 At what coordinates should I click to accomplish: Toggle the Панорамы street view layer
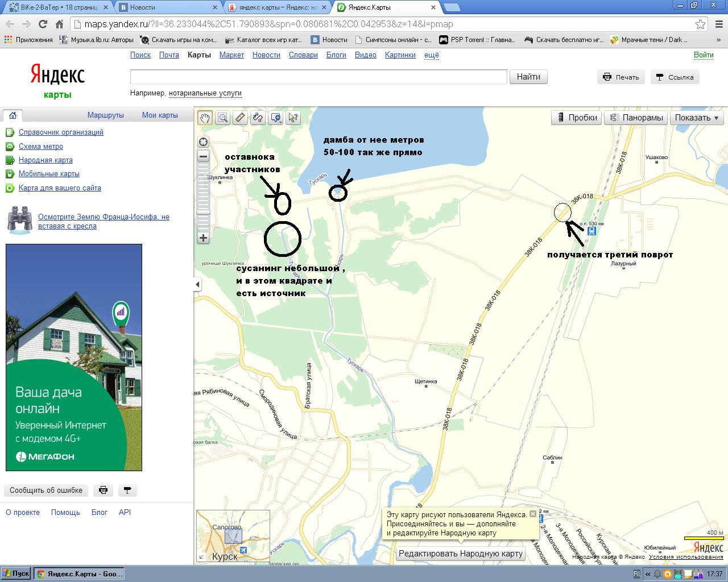click(635, 118)
